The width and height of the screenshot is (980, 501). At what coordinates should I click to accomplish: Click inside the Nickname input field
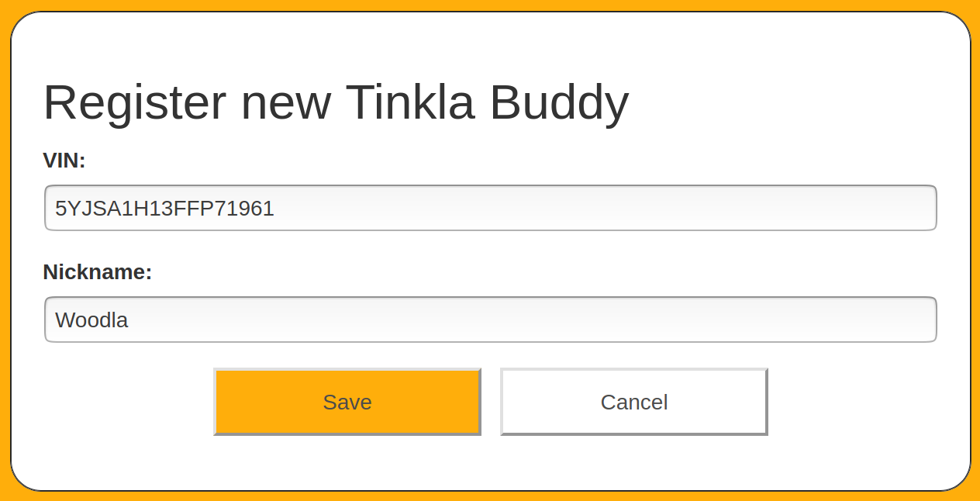click(x=490, y=319)
